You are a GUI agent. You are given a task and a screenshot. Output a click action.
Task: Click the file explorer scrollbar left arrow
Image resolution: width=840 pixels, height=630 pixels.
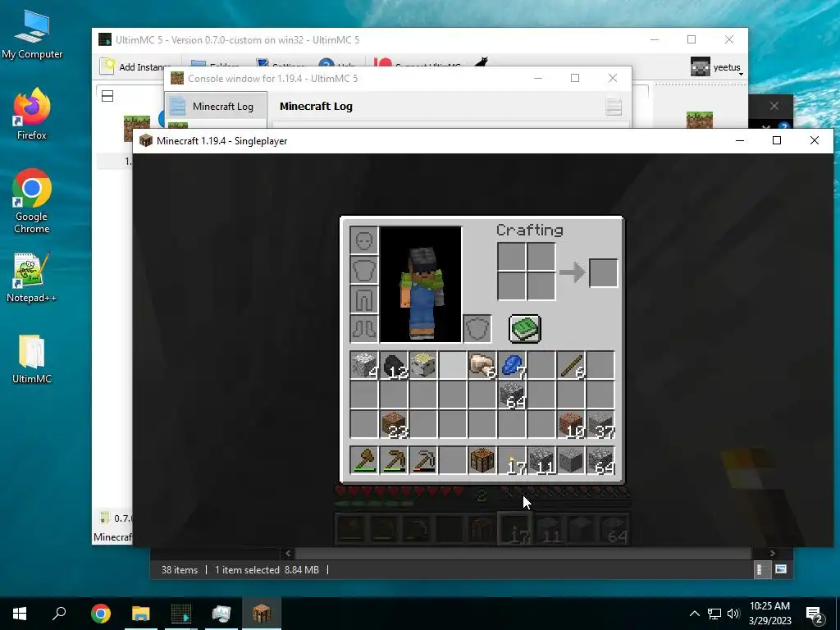click(x=288, y=553)
